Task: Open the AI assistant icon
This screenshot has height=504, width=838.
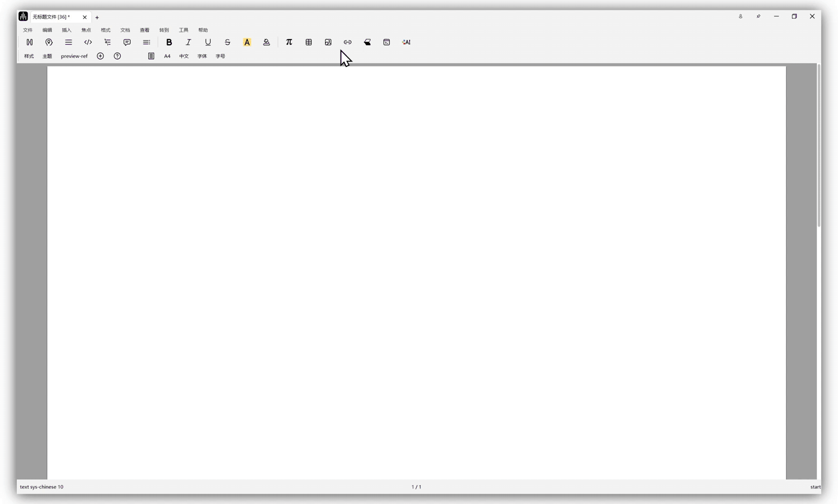Action: [406, 42]
